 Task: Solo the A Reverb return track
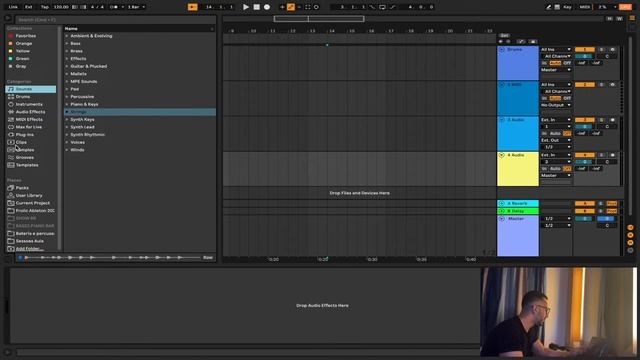click(x=601, y=203)
